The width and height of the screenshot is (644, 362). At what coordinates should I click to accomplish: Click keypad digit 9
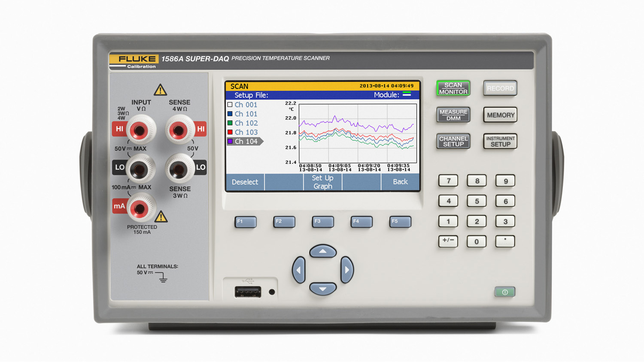pos(505,181)
